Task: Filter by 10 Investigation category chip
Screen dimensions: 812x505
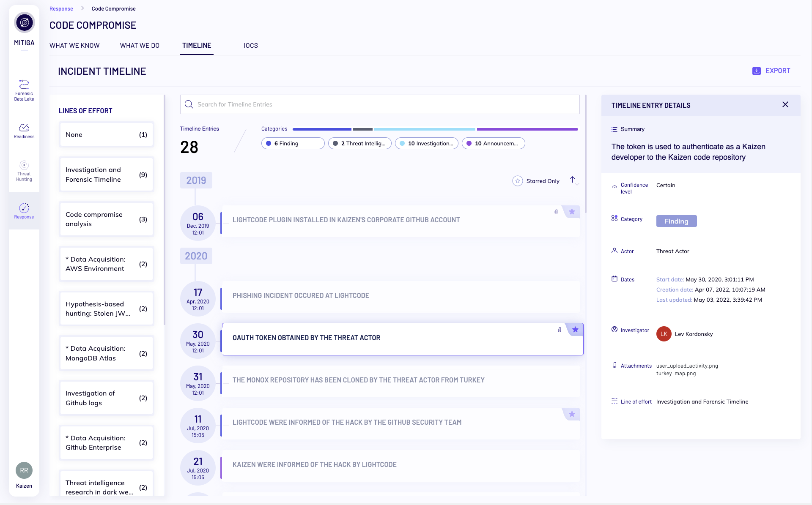Action: tap(426, 144)
